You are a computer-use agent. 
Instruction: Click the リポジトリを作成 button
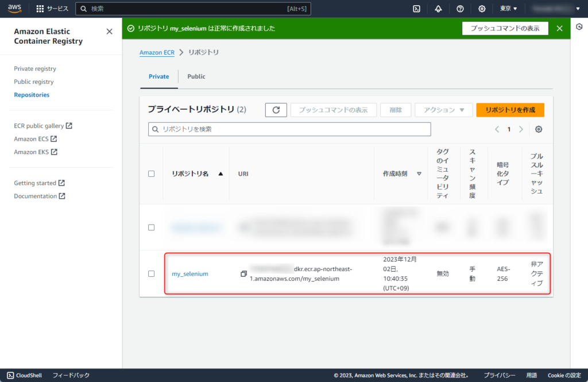click(x=510, y=110)
